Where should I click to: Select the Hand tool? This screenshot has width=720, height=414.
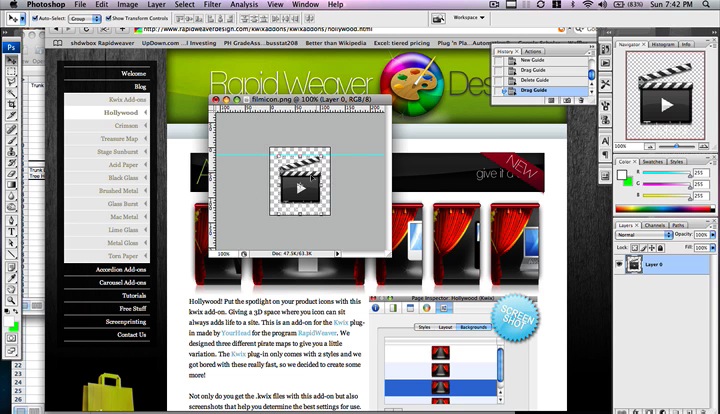pyautogui.click(x=11, y=290)
